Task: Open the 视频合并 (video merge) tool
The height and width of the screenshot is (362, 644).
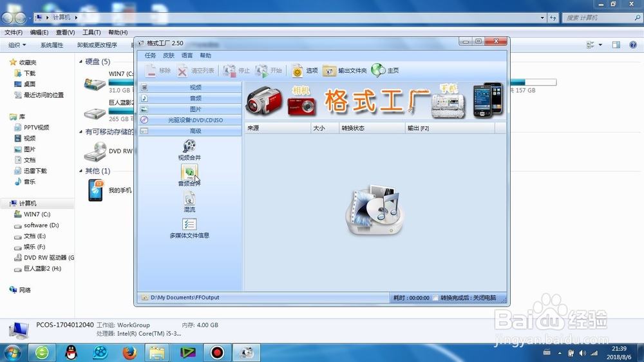Action: click(189, 149)
